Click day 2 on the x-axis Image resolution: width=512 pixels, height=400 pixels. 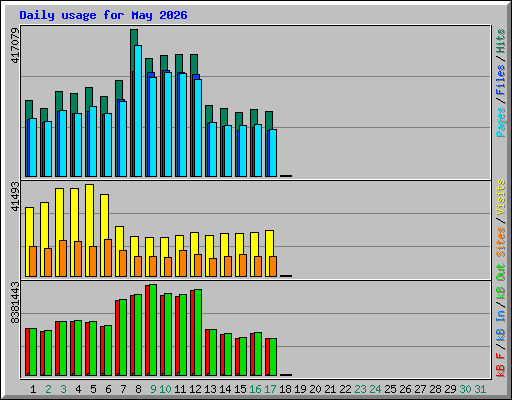coord(48,389)
